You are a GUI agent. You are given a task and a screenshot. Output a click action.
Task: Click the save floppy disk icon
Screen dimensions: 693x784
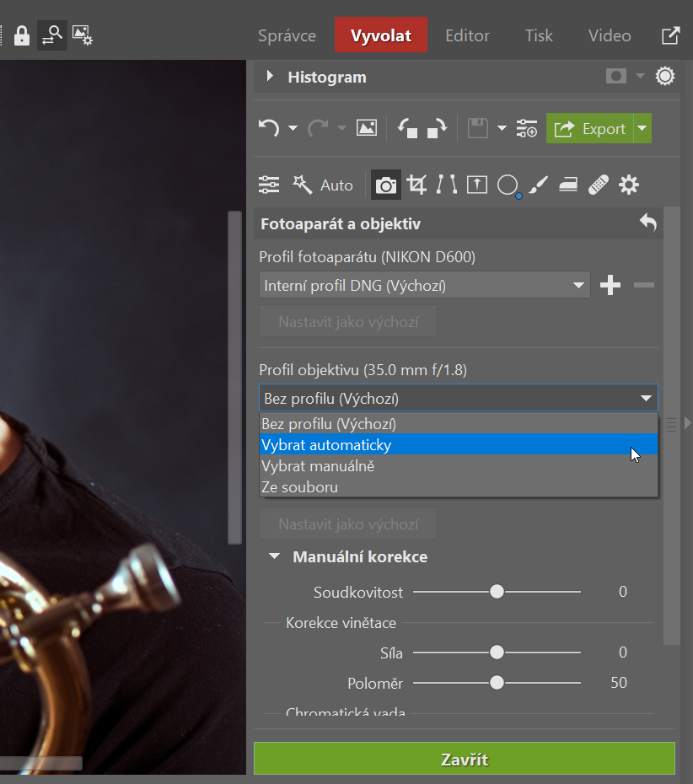click(477, 128)
